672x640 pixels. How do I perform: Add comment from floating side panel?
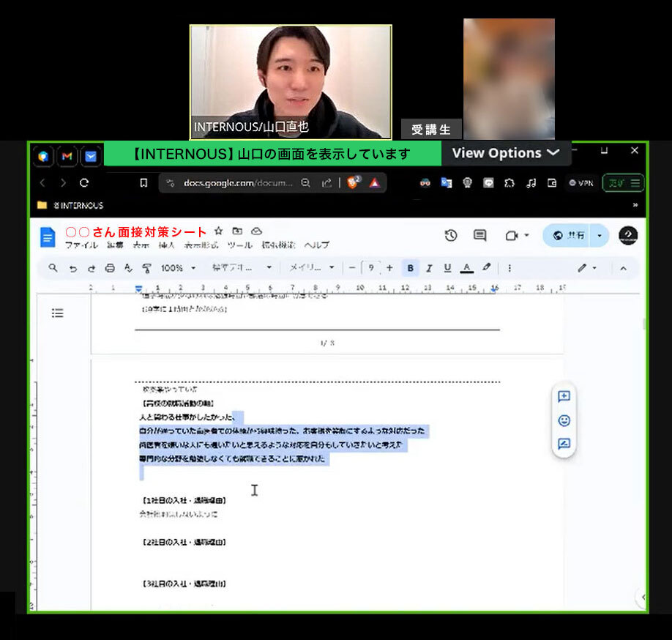[x=564, y=396]
